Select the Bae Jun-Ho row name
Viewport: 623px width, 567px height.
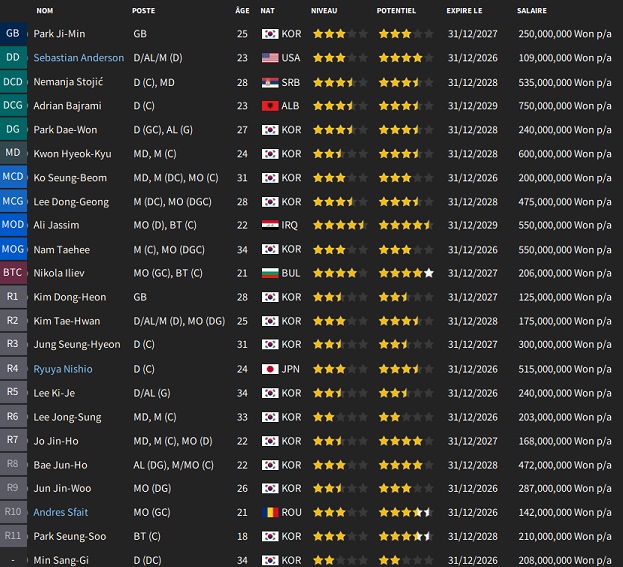click(x=60, y=465)
